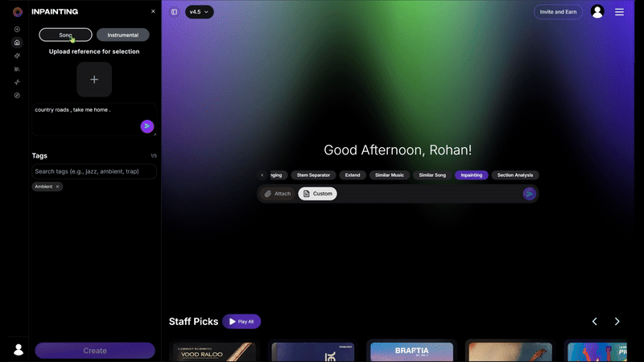Viewport: 644px width, 362px height.
Task: Click the Invite and Earn button
Action: [x=558, y=12]
